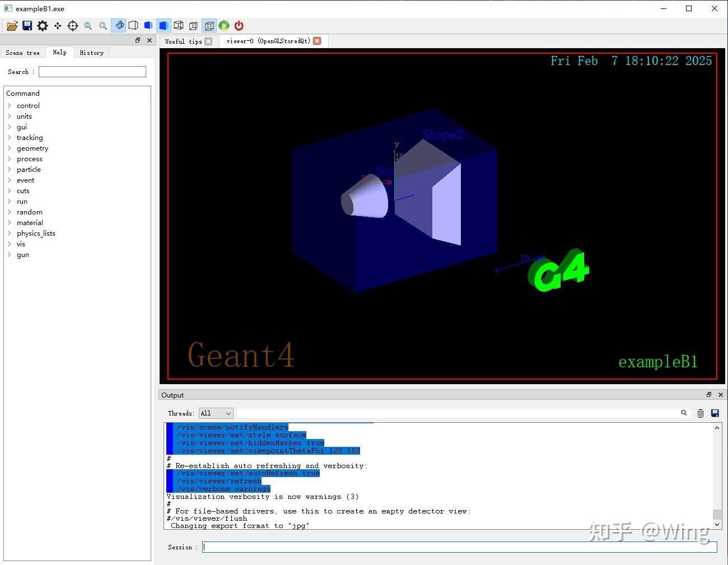Screen dimensions: 728x565
Task: Toggle the Wireframe drawing style button
Action: click(179, 26)
